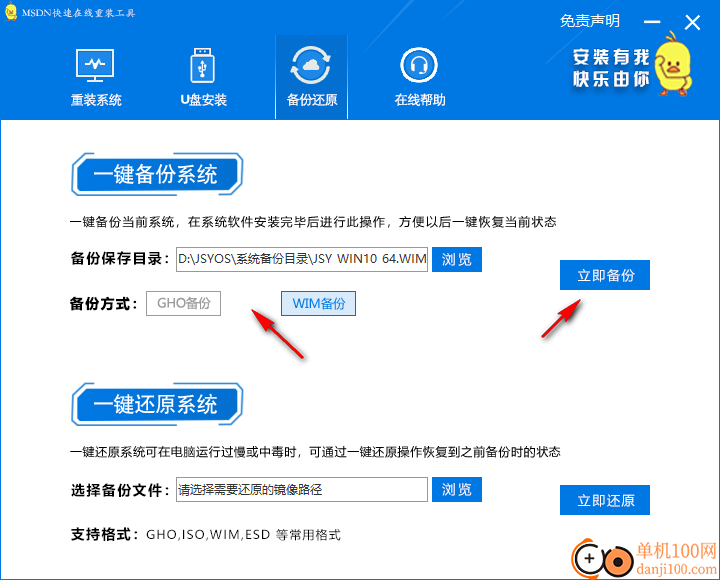Image resolution: width=720 pixels, height=580 pixels.
Task: Start backup with 立即备份 button
Action: 605,275
